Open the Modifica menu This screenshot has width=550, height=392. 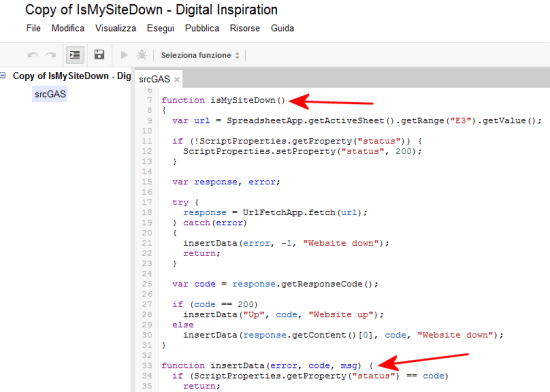(68, 28)
